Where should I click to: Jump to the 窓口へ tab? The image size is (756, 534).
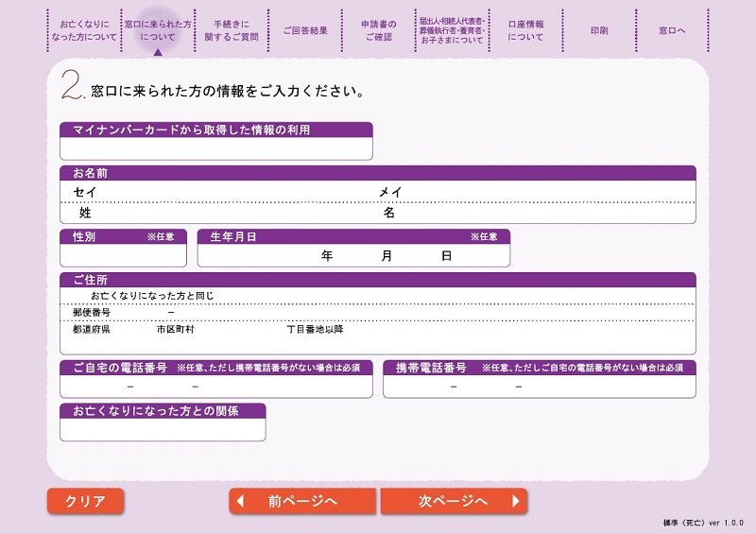tap(674, 30)
